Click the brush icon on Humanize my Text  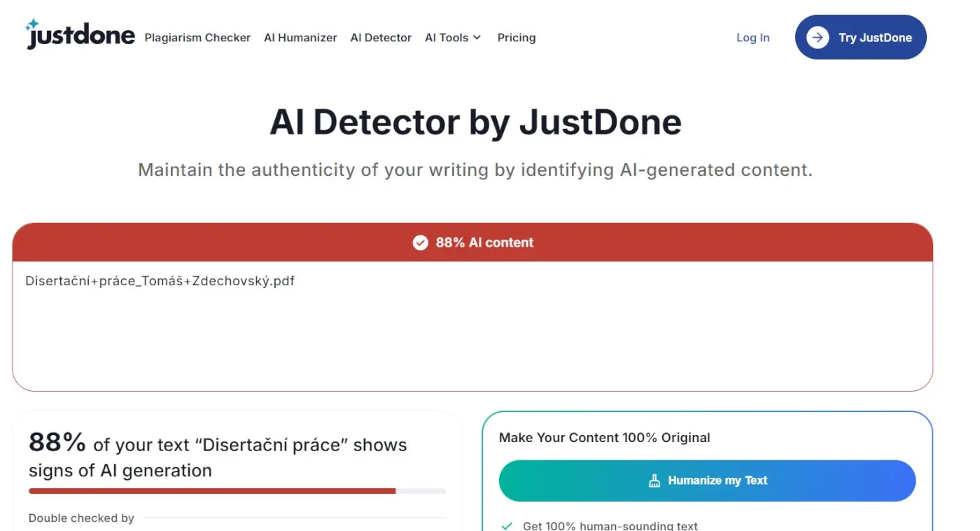tap(654, 481)
